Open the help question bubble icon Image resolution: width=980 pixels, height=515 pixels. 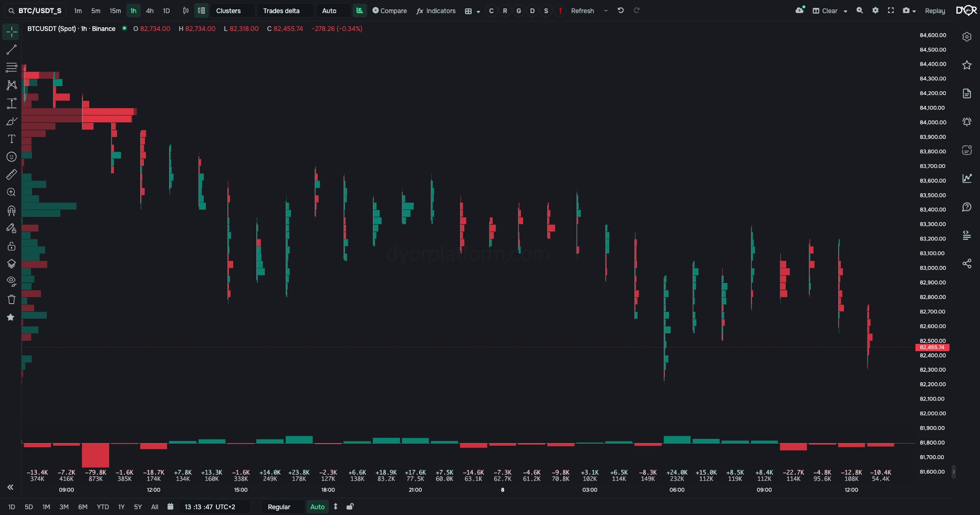tap(966, 207)
